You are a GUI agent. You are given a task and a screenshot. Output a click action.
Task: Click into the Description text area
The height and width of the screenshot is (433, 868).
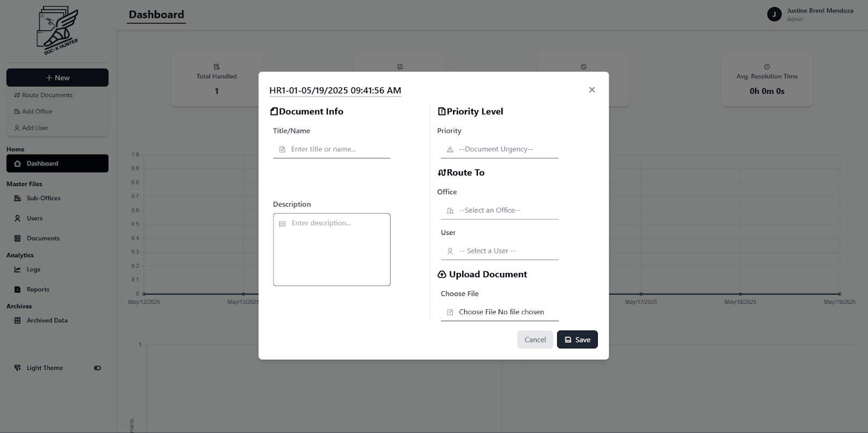point(331,250)
